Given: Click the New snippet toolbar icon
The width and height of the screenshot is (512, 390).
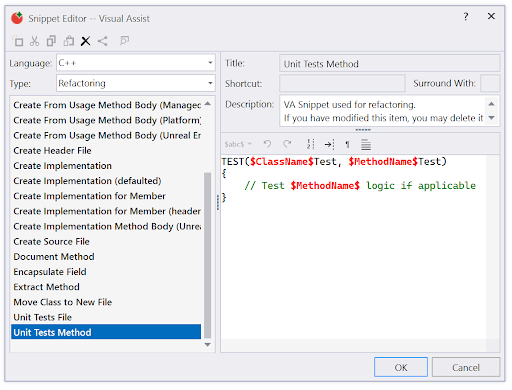Looking at the screenshot, I should click(17, 41).
